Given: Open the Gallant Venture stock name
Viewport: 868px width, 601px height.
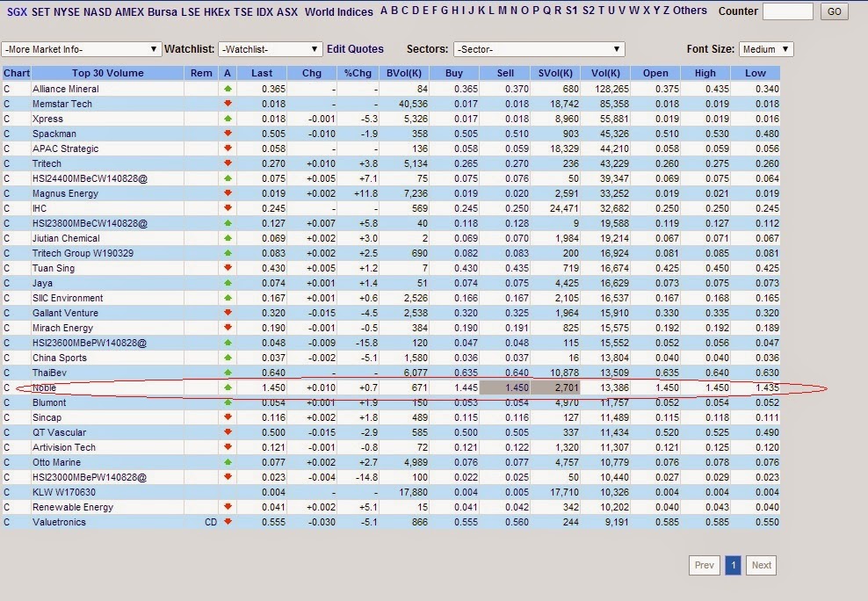Looking at the screenshot, I should [65, 313].
